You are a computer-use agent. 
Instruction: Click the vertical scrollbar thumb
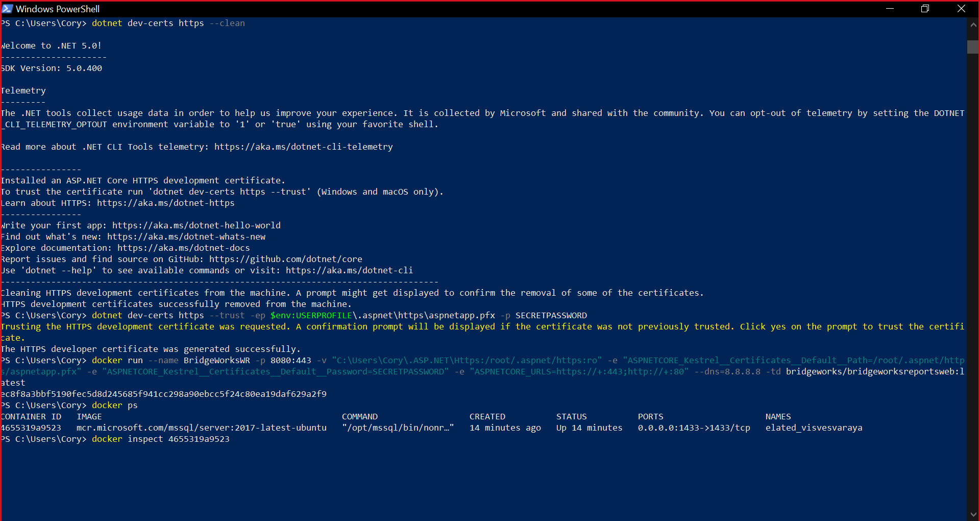973,47
